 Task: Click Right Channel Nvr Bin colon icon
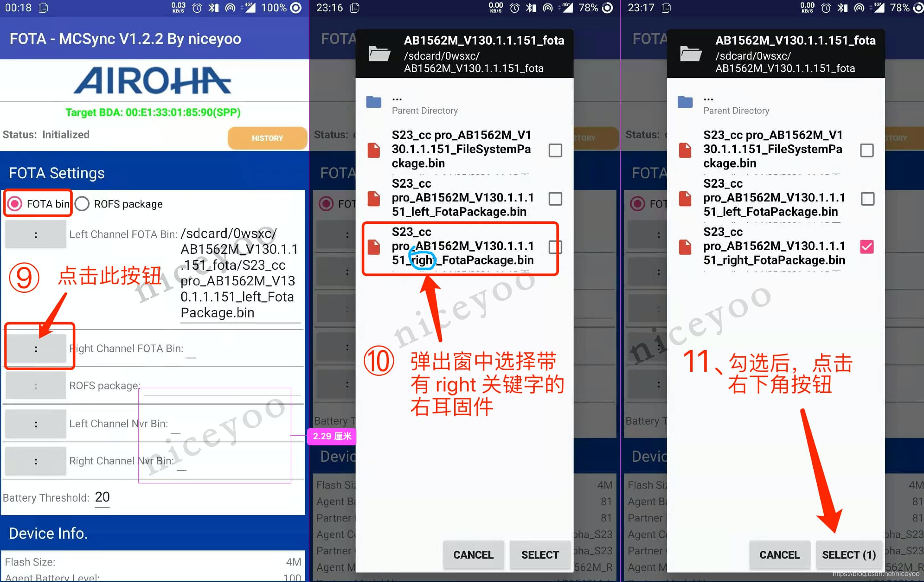(x=35, y=460)
